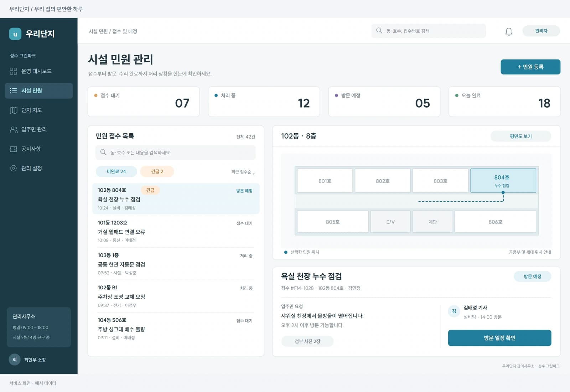
Task: Go to 입주민 관리 menu item
Action: point(39,129)
